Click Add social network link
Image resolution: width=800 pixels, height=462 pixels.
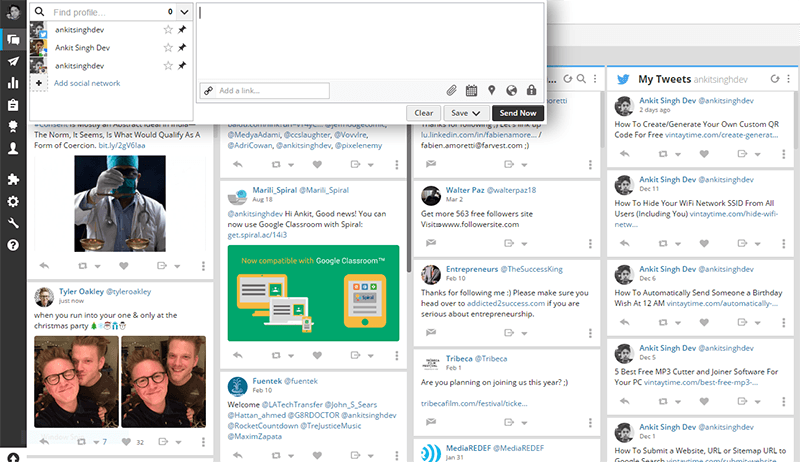87,83
